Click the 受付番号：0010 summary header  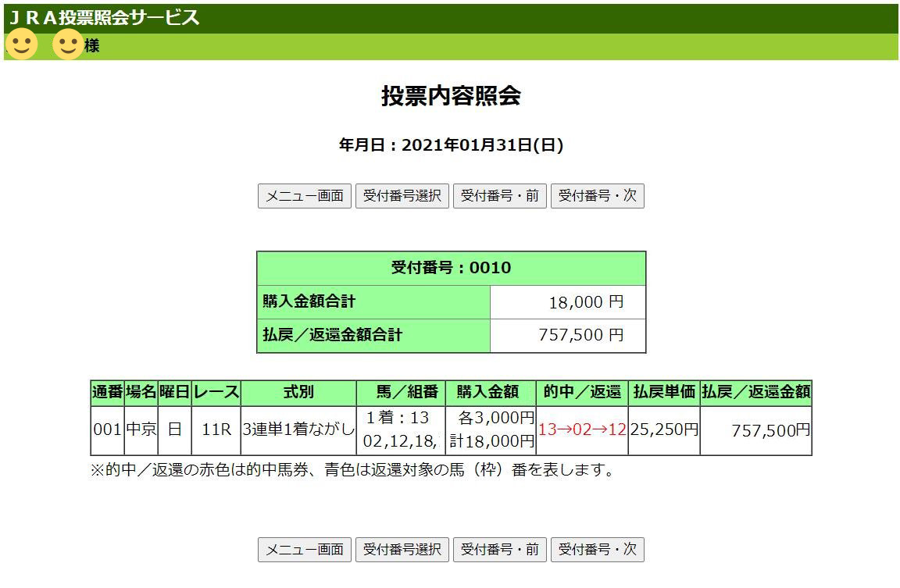coord(451,268)
